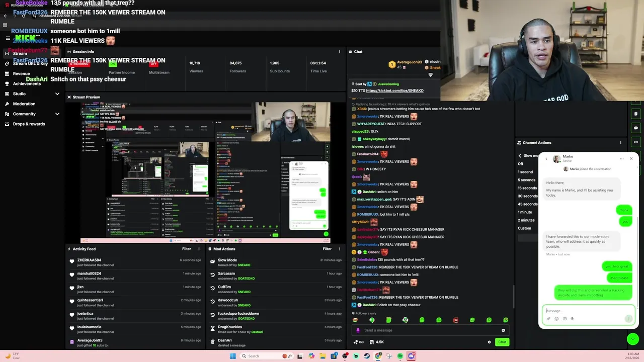
Task: Select 30 seconds slow mode
Action: 528,196
